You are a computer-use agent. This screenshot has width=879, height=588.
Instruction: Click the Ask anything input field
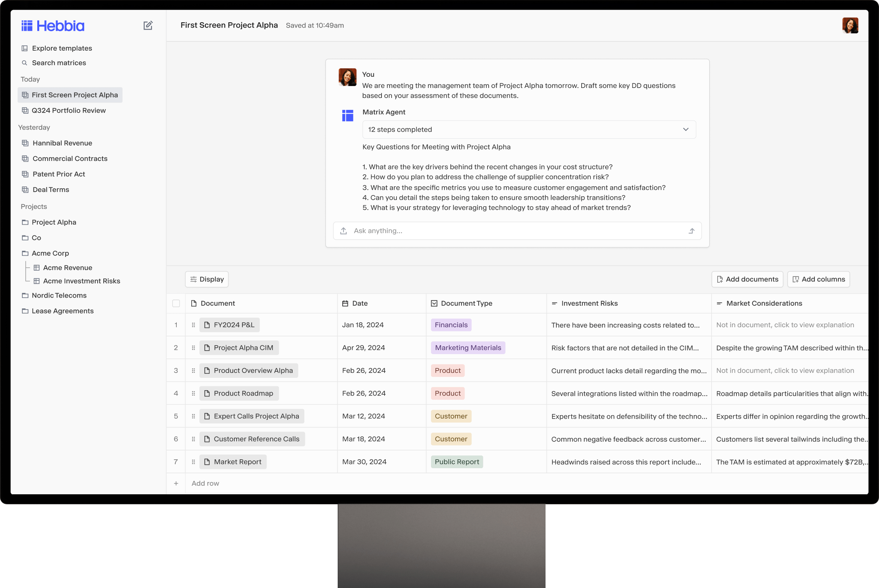point(517,231)
